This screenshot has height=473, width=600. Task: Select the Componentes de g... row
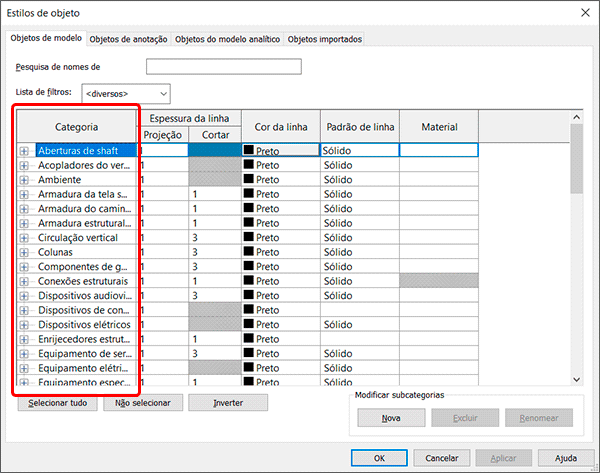(83, 267)
